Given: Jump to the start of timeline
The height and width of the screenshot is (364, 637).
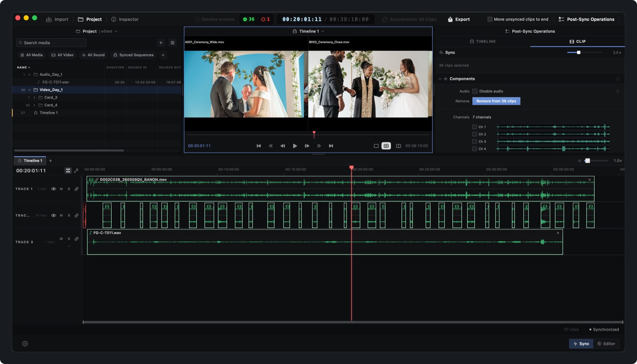Looking at the screenshot, I should pyautogui.click(x=259, y=146).
